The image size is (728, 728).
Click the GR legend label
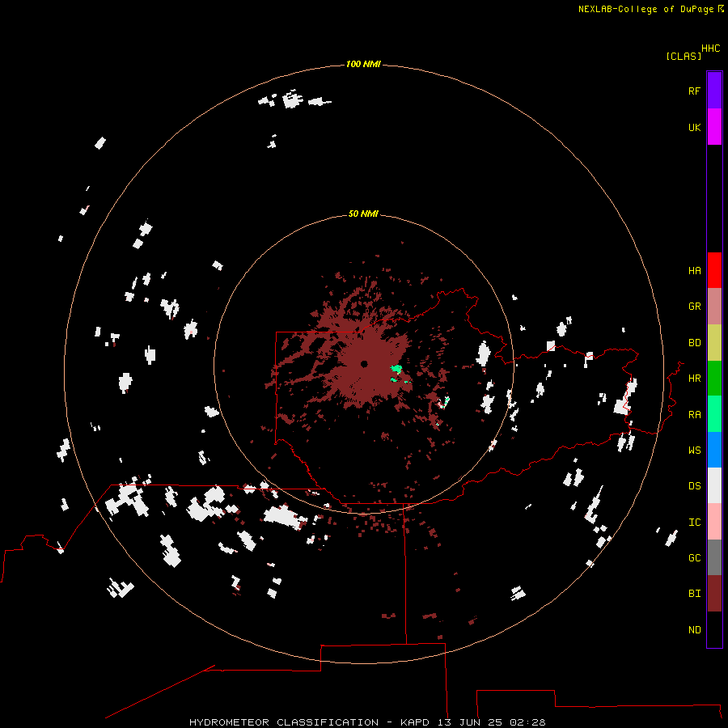(x=694, y=307)
